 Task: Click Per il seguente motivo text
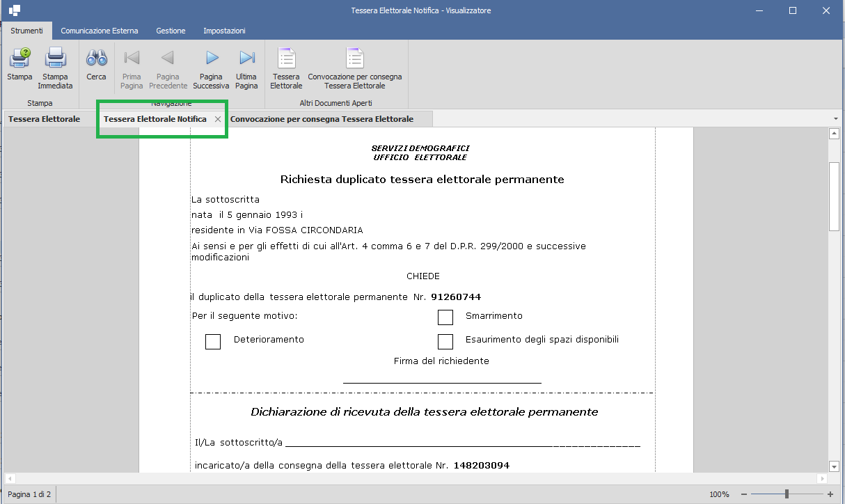pos(244,316)
